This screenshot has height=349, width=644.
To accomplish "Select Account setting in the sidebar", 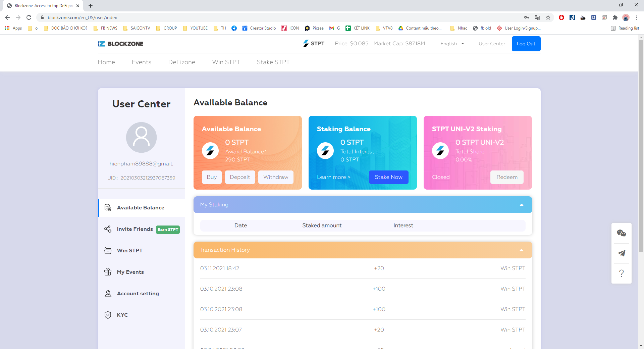I will tap(138, 294).
